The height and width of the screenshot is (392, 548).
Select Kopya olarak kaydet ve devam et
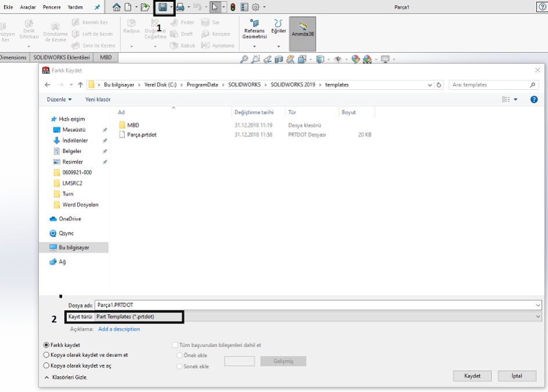tap(46, 355)
